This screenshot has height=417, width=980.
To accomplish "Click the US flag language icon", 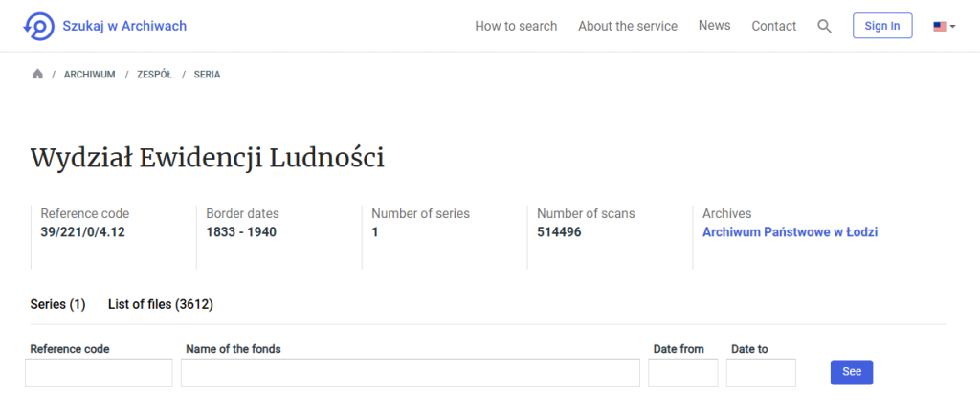I will tap(940, 26).
